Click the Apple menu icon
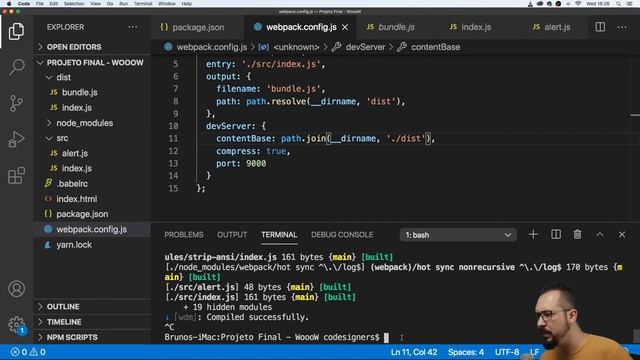Viewport: 640px width, 360px height. coord(9,4)
